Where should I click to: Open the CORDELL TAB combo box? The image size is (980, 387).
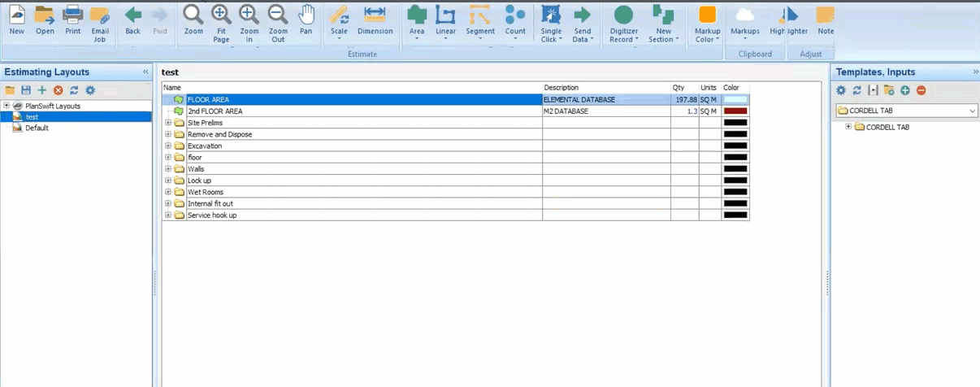pyautogui.click(x=907, y=111)
